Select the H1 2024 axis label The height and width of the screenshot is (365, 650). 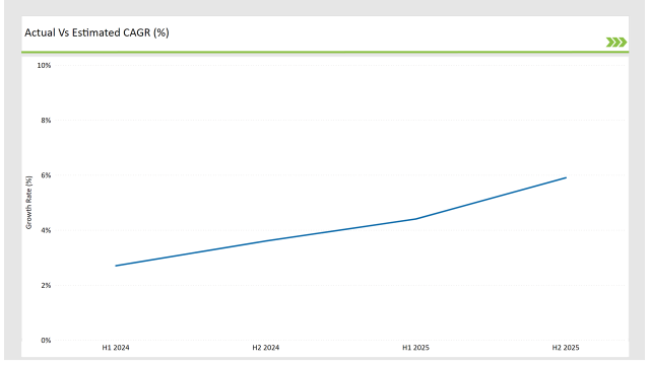116,348
